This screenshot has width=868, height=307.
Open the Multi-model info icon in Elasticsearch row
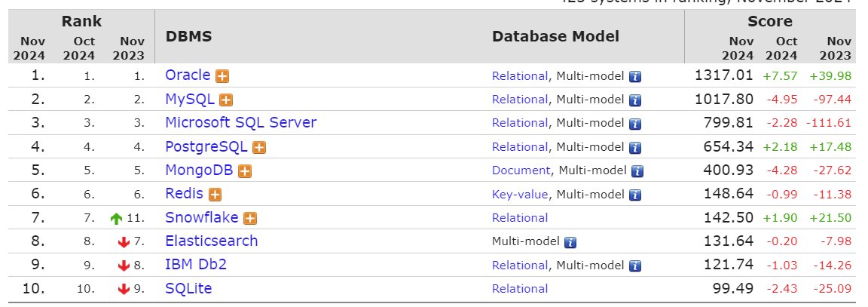tap(570, 242)
